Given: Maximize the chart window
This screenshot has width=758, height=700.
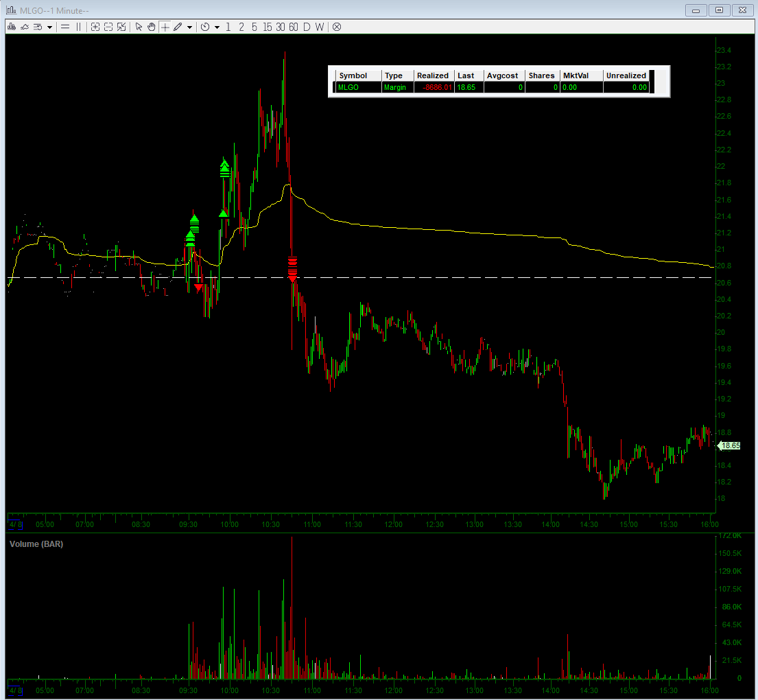Looking at the screenshot, I should [x=719, y=10].
